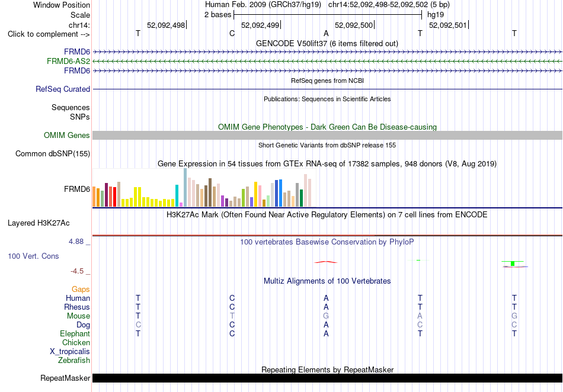Click the FRMD6-AS2 gene label
This screenshot has width=563, height=392.
pyautogui.click(x=68, y=62)
